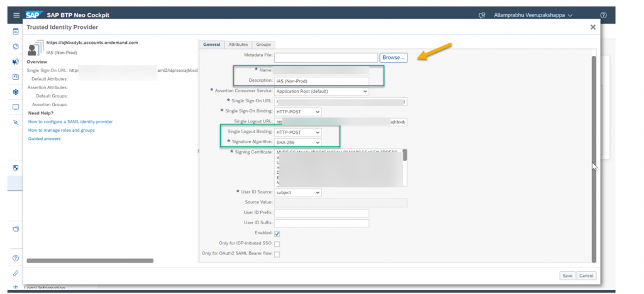
Task: Click the User ID Suffix field
Action: pos(321,224)
